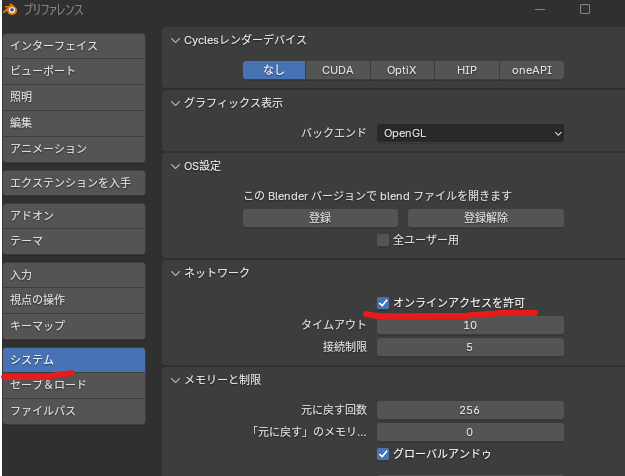Image resolution: width=625 pixels, height=476 pixels.
Task: Click the タイムアウト value field
Action: click(x=470, y=325)
